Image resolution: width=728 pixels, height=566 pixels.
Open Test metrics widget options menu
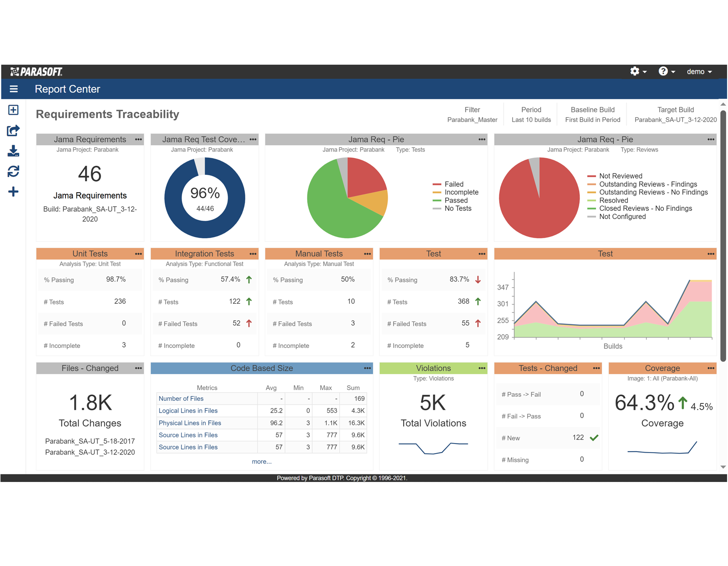pyautogui.click(x=482, y=254)
